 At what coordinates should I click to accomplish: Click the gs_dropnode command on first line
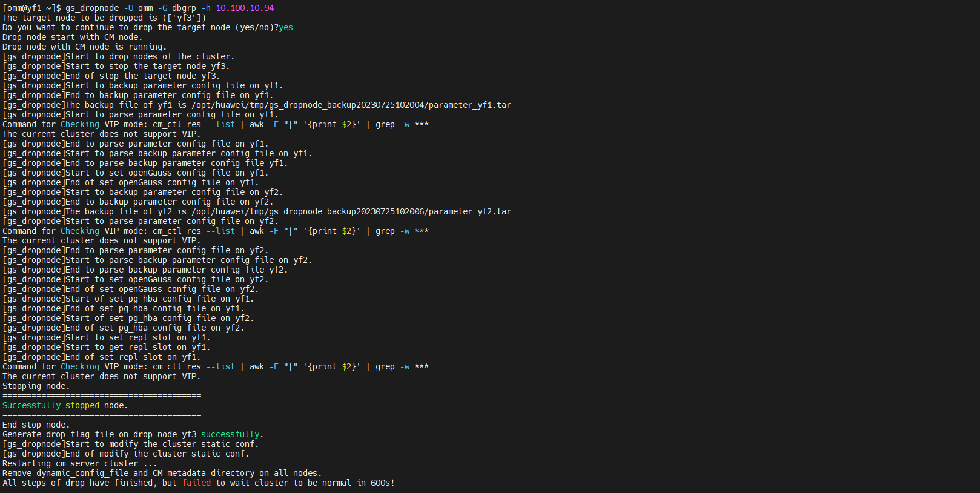[92, 8]
